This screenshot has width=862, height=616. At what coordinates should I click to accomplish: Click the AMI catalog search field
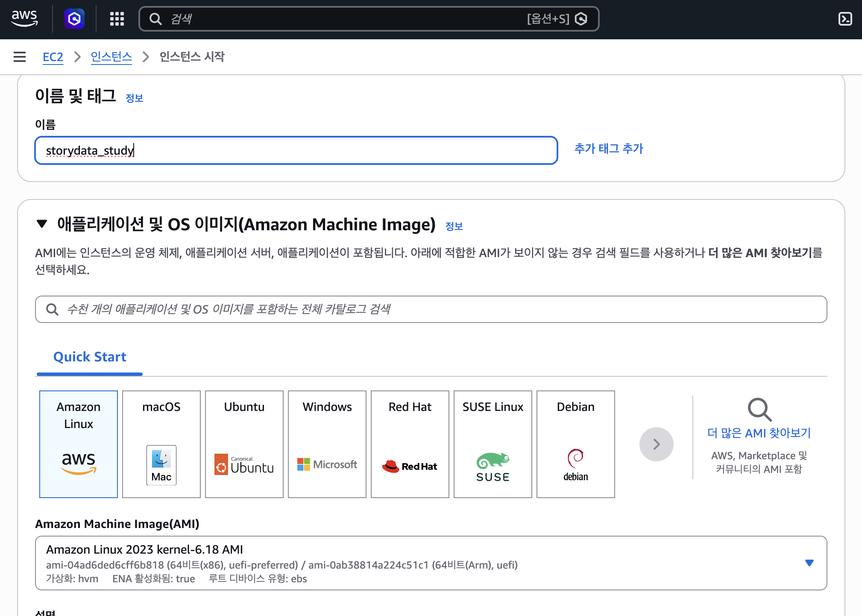pyautogui.click(x=431, y=309)
